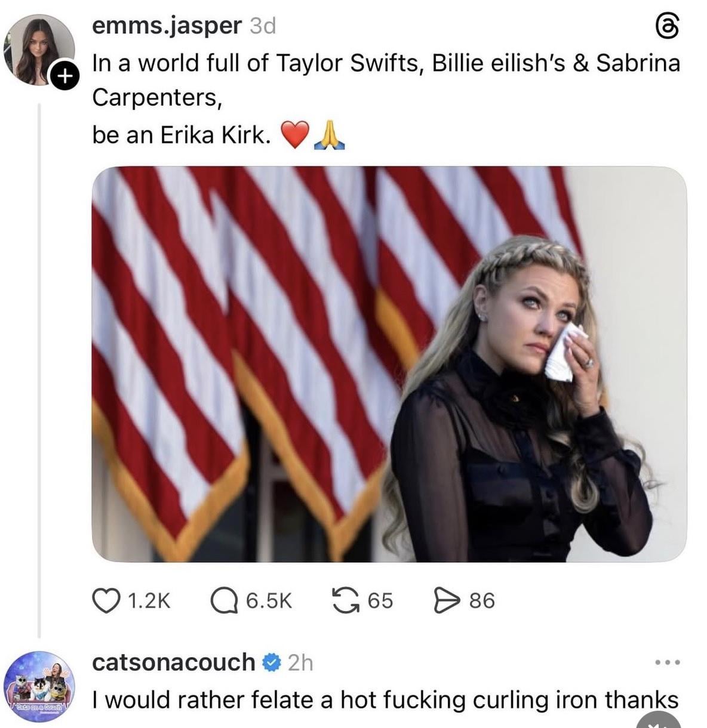Image resolution: width=707 pixels, height=728 pixels.
Task: Open emms.jasper's profile picture
Action: pos(38,49)
